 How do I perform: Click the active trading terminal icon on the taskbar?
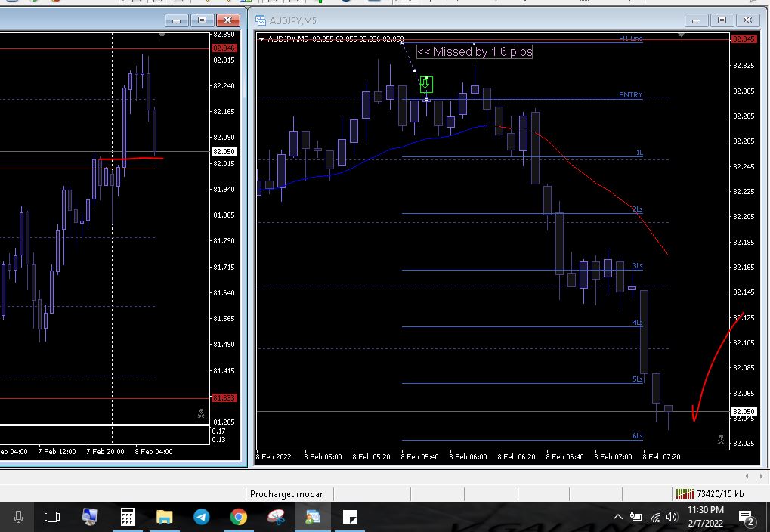[313, 517]
